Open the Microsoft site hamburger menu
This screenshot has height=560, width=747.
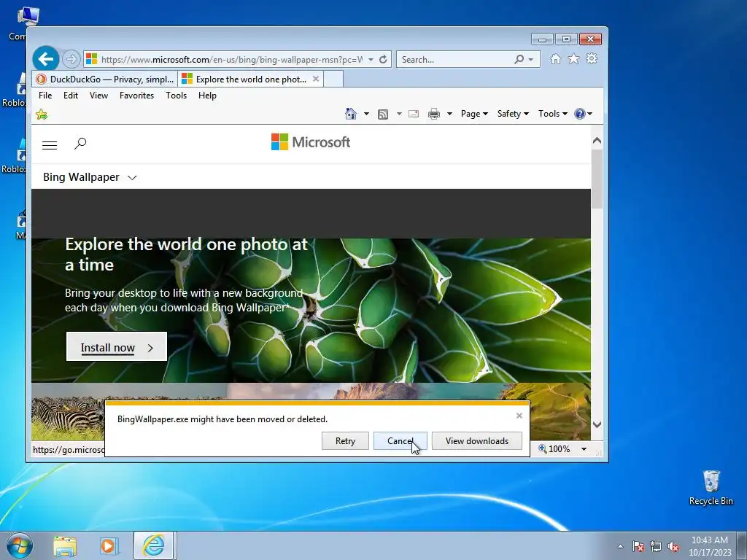tap(50, 145)
